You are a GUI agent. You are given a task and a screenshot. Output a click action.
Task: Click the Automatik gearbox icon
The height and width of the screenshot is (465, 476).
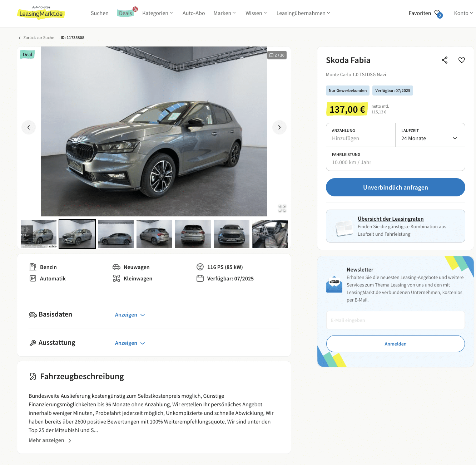(x=33, y=278)
